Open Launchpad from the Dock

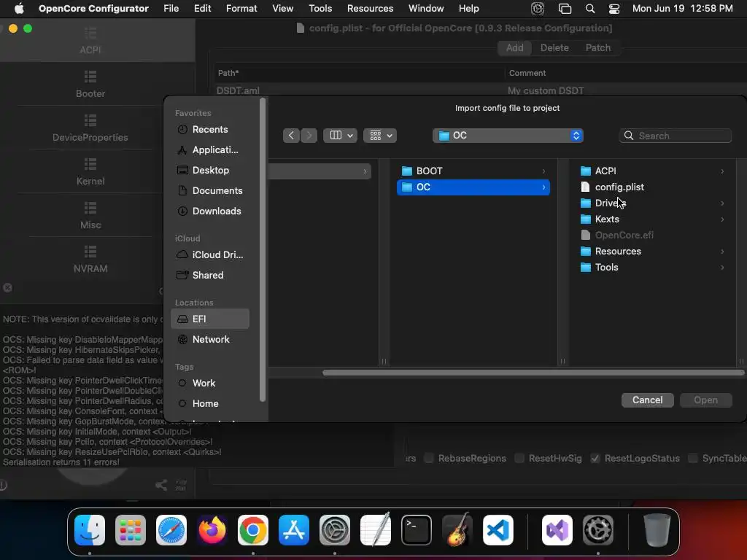(x=131, y=530)
